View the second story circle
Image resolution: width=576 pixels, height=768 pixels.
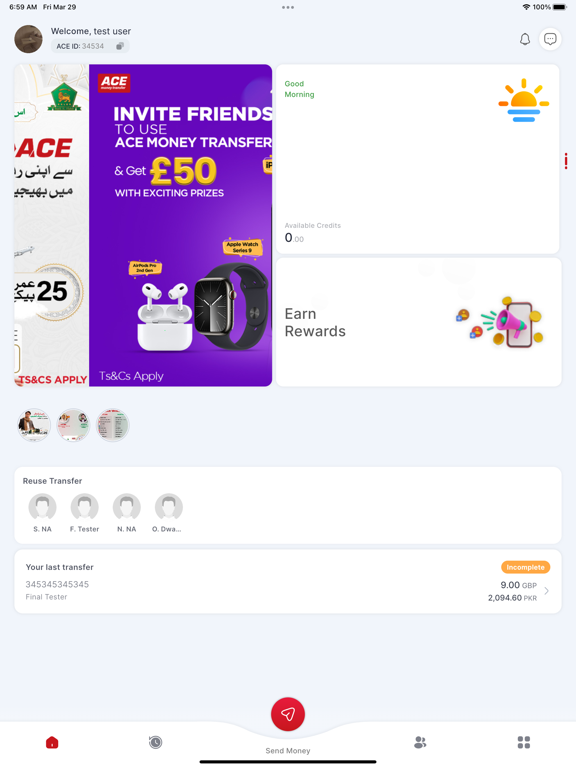tap(73, 425)
